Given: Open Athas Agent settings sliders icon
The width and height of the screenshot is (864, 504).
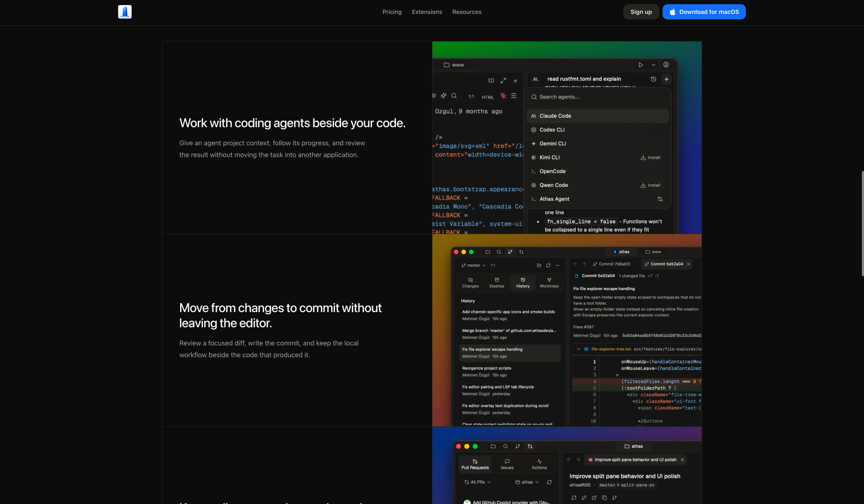Looking at the screenshot, I should [x=660, y=199].
